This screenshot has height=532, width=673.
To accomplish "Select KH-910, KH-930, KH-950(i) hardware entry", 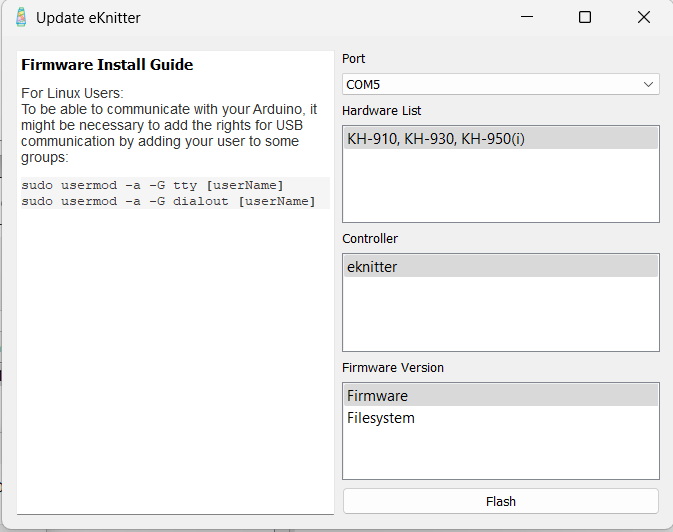I will tap(436, 139).
